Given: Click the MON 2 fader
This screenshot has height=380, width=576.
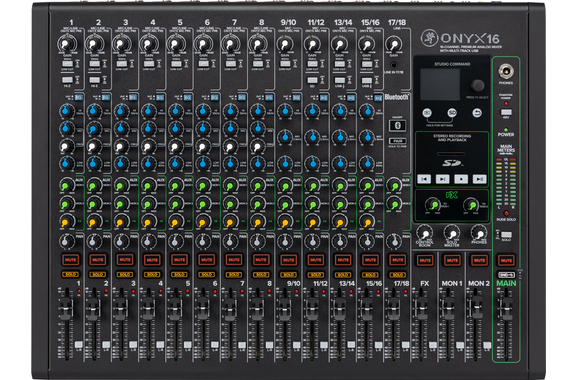Looking at the screenshot, I should click(x=476, y=308).
